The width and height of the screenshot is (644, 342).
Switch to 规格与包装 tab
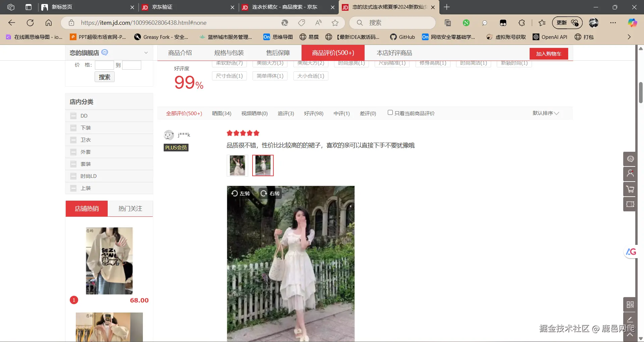coord(229,53)
